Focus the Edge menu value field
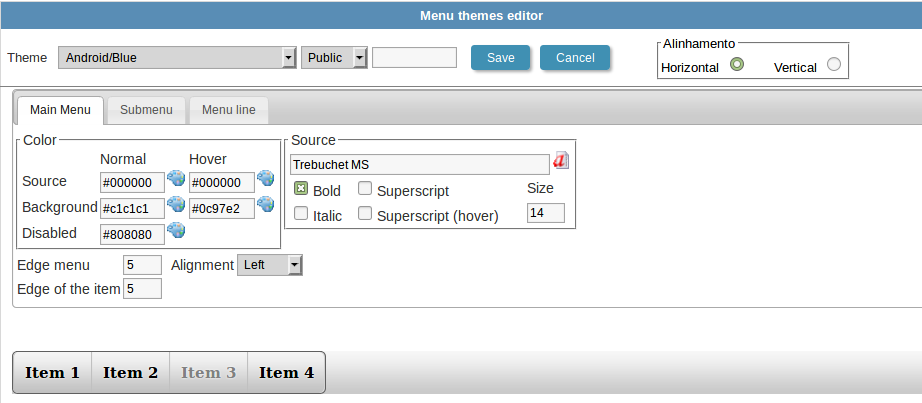The image size is (922, 403). (x=142, y=265)
